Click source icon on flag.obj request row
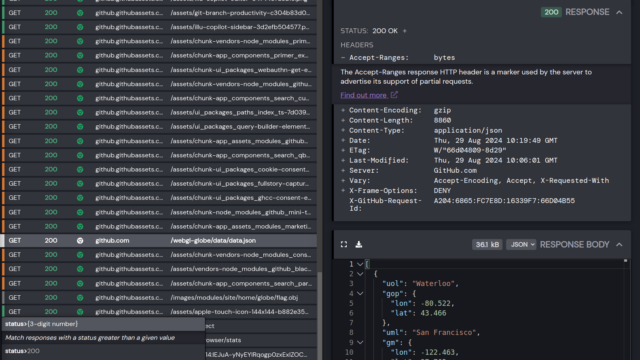 (80, 298)
